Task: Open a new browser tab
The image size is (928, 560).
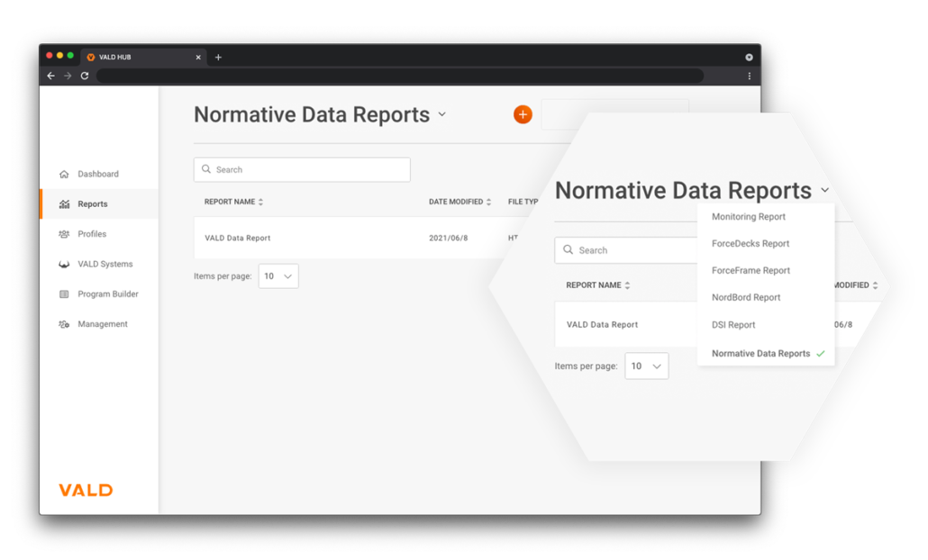Action: 218,58
